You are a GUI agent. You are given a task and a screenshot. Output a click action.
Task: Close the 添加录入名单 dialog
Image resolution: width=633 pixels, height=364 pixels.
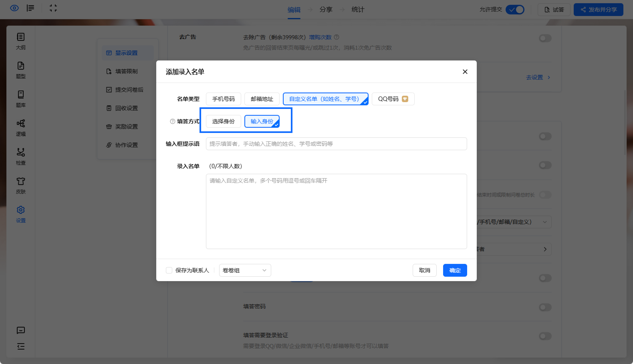coord(465,72)
